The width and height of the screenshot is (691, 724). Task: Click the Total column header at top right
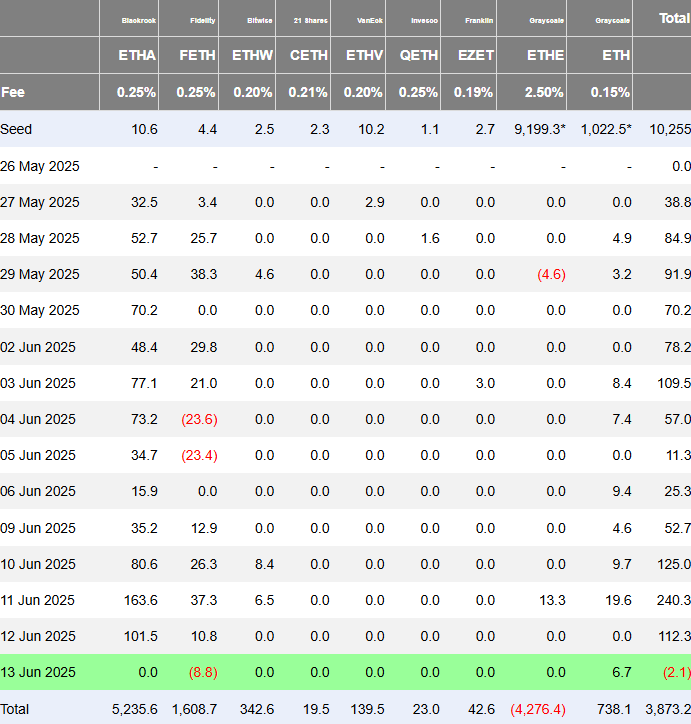[672, 18]
